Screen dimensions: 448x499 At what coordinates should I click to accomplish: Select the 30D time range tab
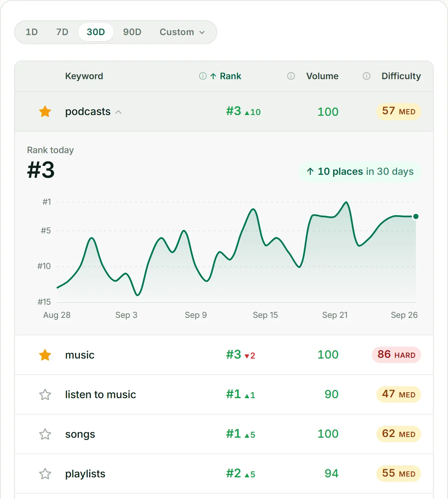96,32
